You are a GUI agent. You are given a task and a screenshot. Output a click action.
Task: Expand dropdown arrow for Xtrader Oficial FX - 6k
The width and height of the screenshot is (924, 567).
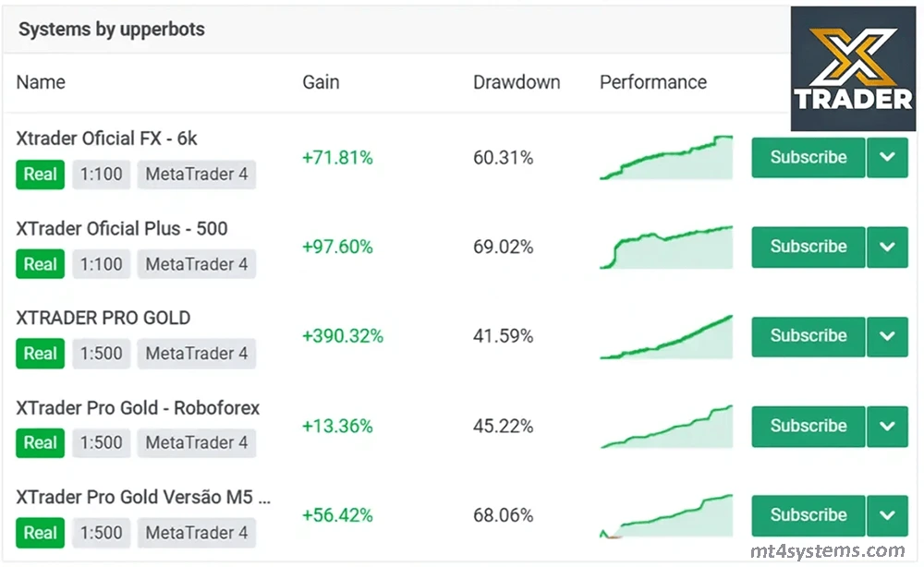[887, 158]
